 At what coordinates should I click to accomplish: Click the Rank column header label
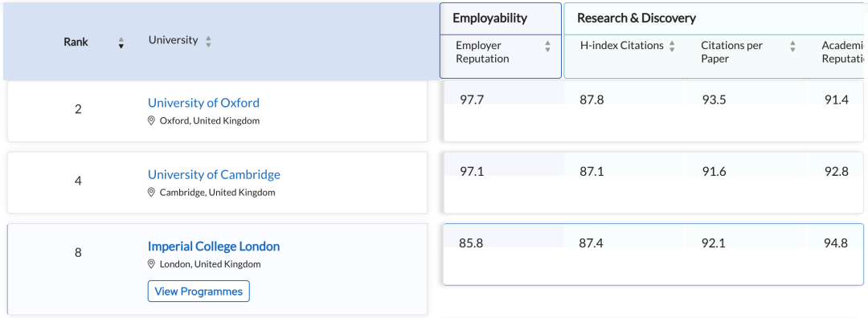pos(76,42)
